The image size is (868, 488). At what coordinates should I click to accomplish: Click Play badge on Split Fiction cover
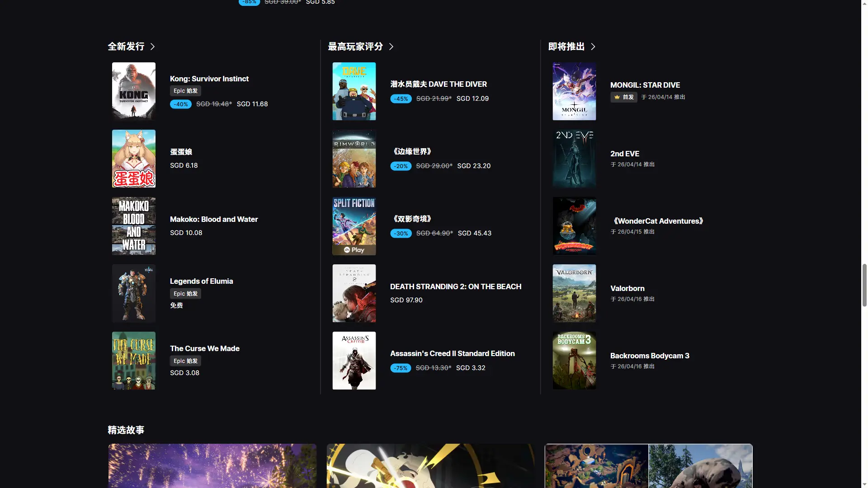[x=354, y=250]
